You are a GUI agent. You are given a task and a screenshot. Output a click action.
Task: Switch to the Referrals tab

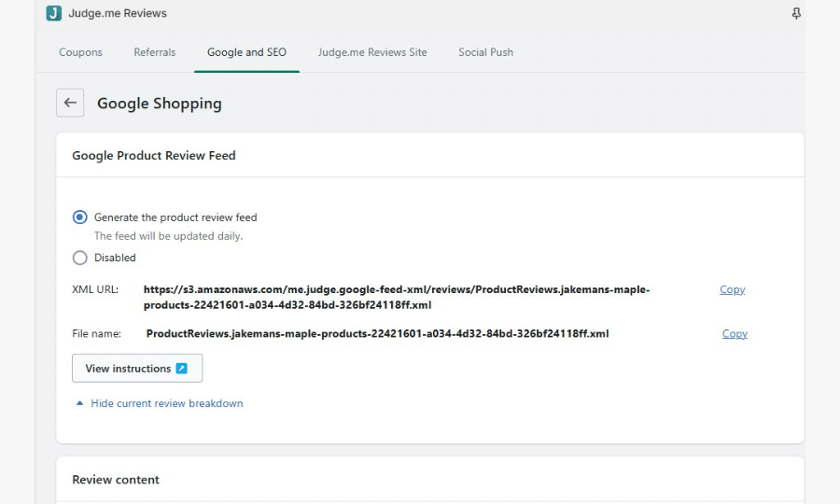click(x=154, y=52)
